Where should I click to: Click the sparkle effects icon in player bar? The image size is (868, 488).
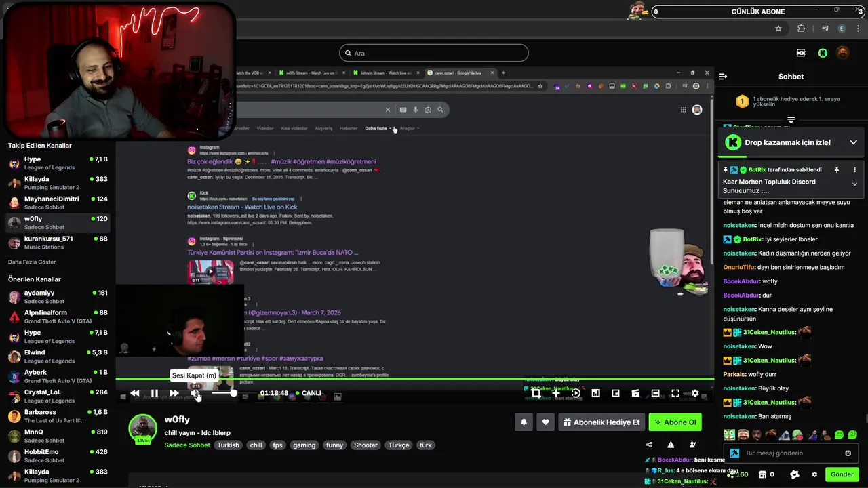click(556, 393)
